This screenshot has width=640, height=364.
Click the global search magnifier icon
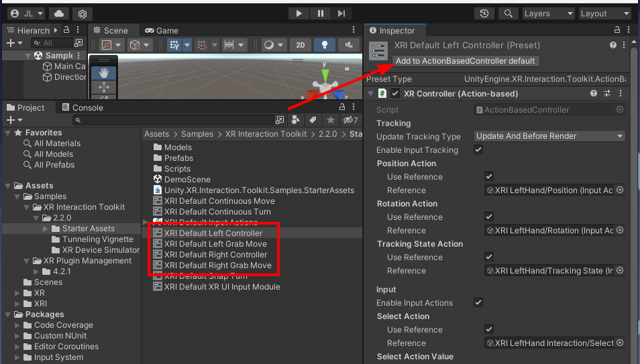click(x=507, y=13)
